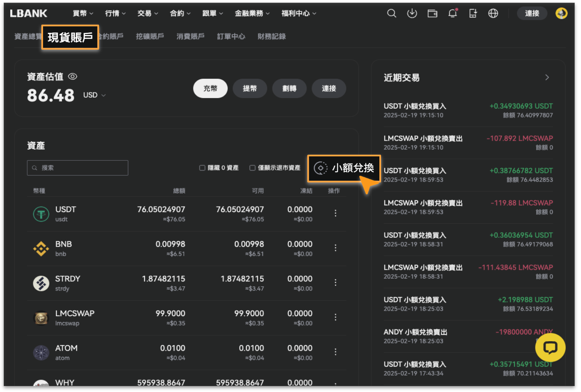Image resolution: width=581 pixels, height=392 pixels.
Task: Select the +2.198988 USDT transaction
Action: click(x=468, y=304)
